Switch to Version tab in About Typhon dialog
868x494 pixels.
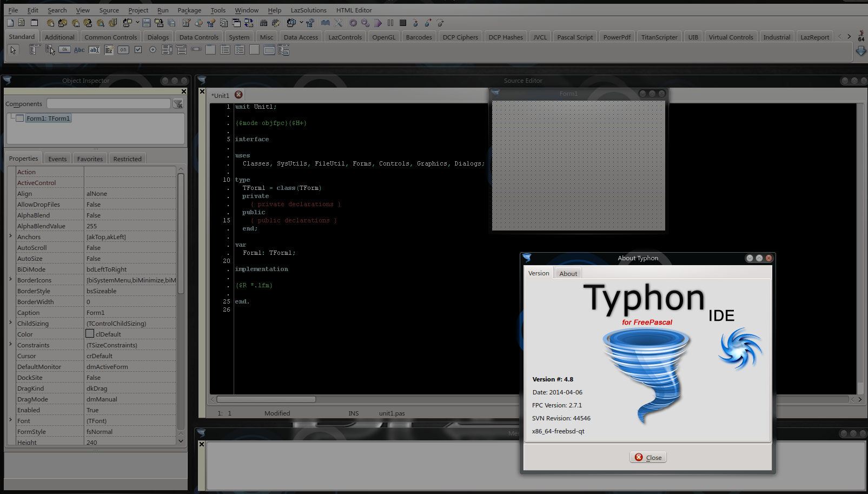pyautogui.click(x=539, y=273)
